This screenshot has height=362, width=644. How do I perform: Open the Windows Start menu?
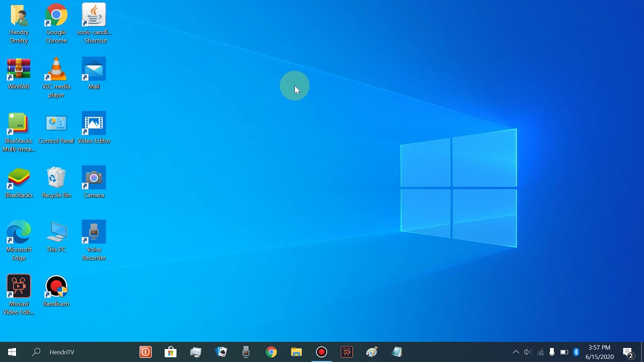point(12,352)
